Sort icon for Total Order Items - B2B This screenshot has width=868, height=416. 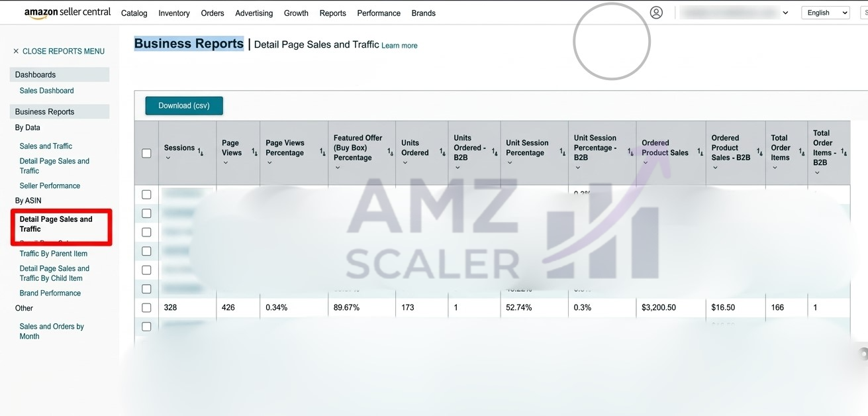tap(844, 152)
